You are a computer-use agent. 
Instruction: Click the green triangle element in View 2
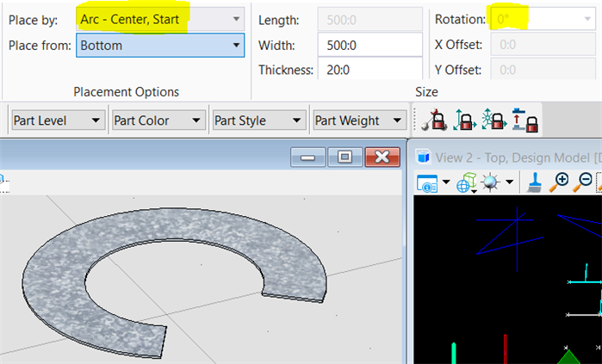[x=569, y=357]
